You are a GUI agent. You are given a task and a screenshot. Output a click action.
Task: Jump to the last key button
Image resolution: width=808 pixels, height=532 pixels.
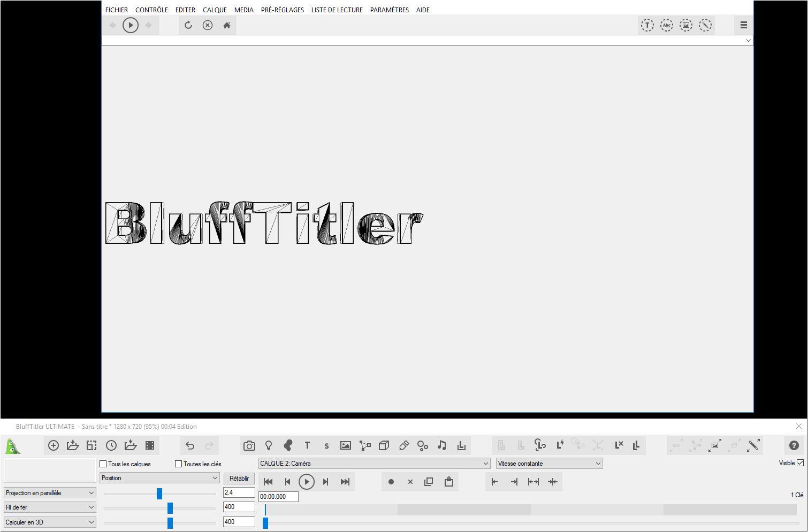pos(345,482)
